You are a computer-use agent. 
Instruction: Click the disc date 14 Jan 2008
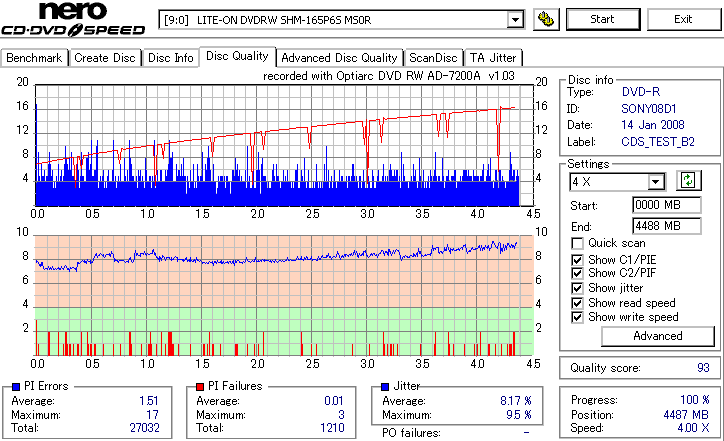(x=653, y=125)
